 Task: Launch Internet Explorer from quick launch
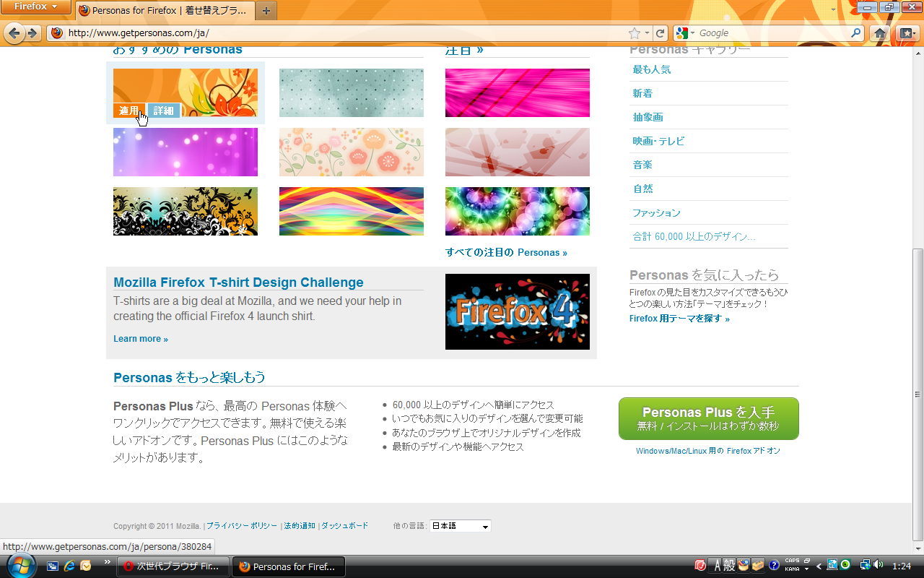click(69, 566)
